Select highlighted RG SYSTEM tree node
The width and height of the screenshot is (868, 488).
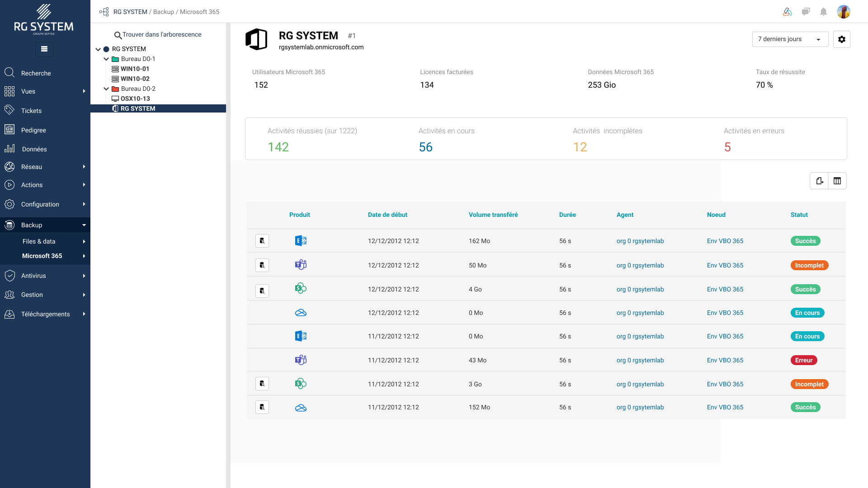[158, 108]
